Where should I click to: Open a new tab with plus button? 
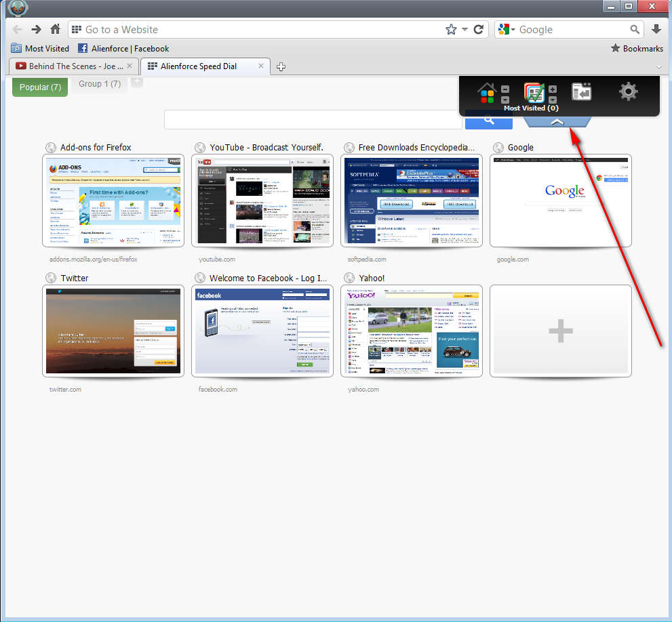(x=281, y=66)
